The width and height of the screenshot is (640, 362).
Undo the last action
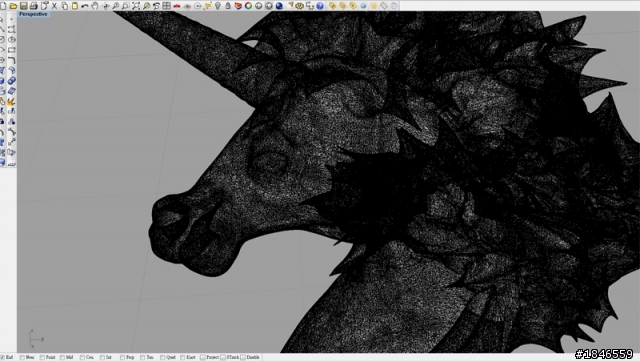(85, 6)
